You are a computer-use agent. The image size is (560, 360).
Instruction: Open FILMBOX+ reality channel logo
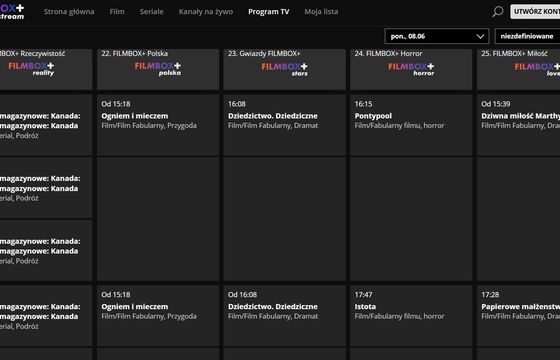(x=31, y=69)
